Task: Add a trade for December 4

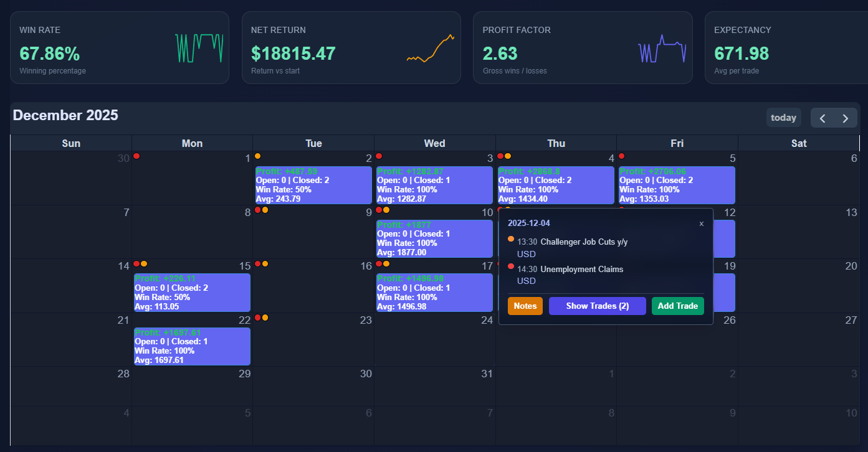Action: 677,306
